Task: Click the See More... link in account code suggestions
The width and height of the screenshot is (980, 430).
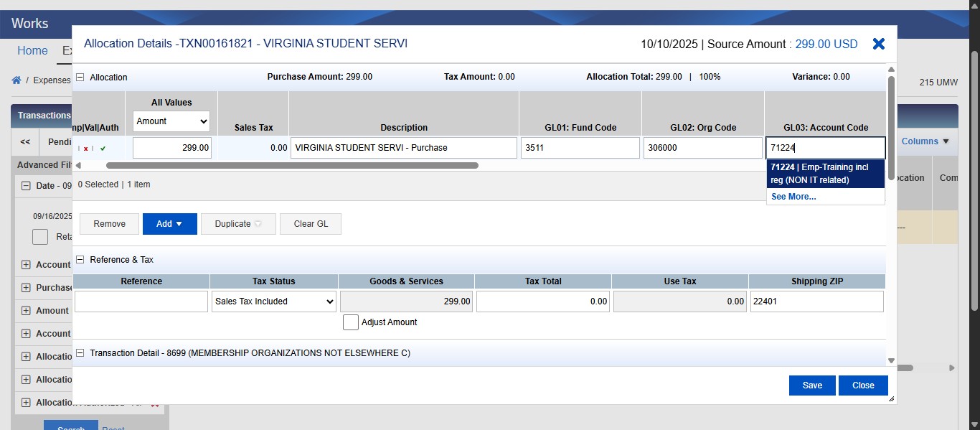Action: (x=793, y=196)
